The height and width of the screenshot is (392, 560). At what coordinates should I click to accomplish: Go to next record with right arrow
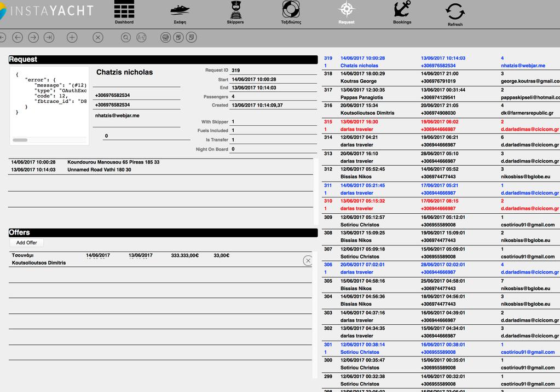pyautogui.click(x=33, y=38)
